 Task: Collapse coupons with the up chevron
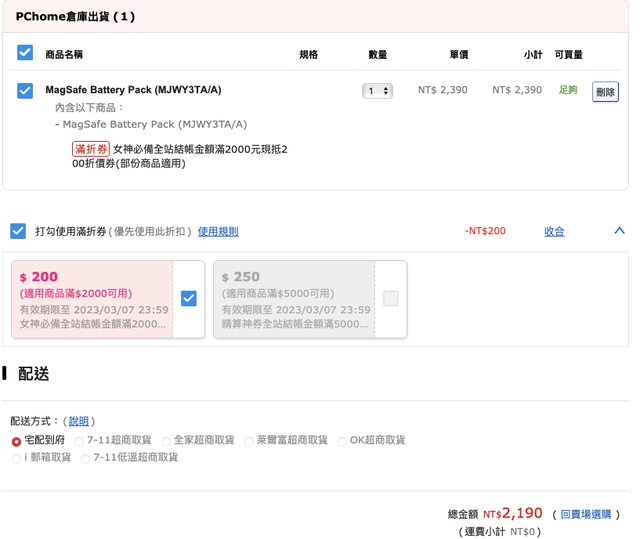pos(619,231)
